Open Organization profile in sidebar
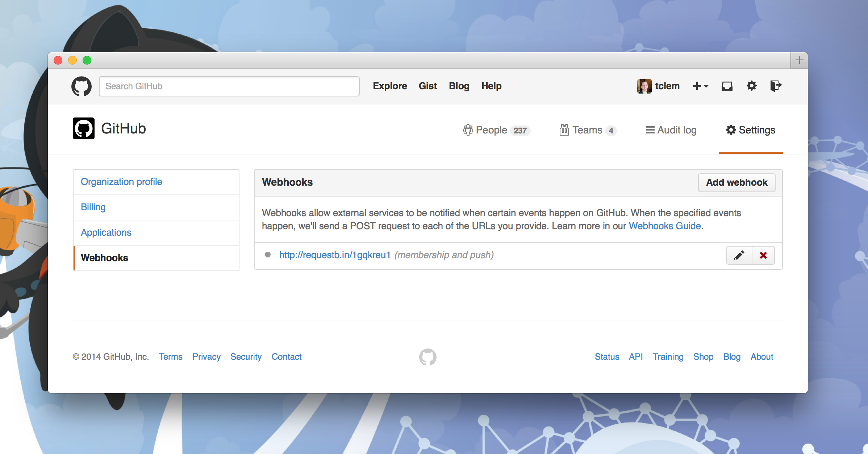The height and width of the screenshot is (454, 868). [x=156, y=182]
